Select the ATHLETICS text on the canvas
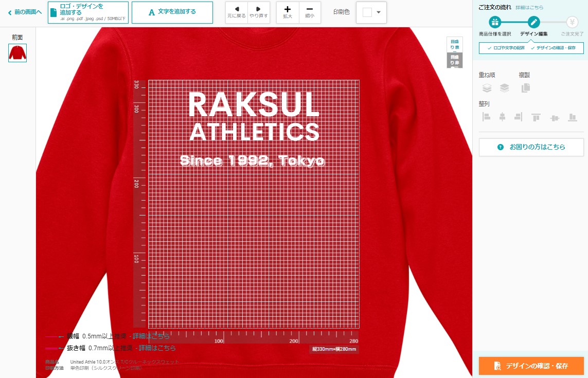588x378 pixels. tap(255, 132)
